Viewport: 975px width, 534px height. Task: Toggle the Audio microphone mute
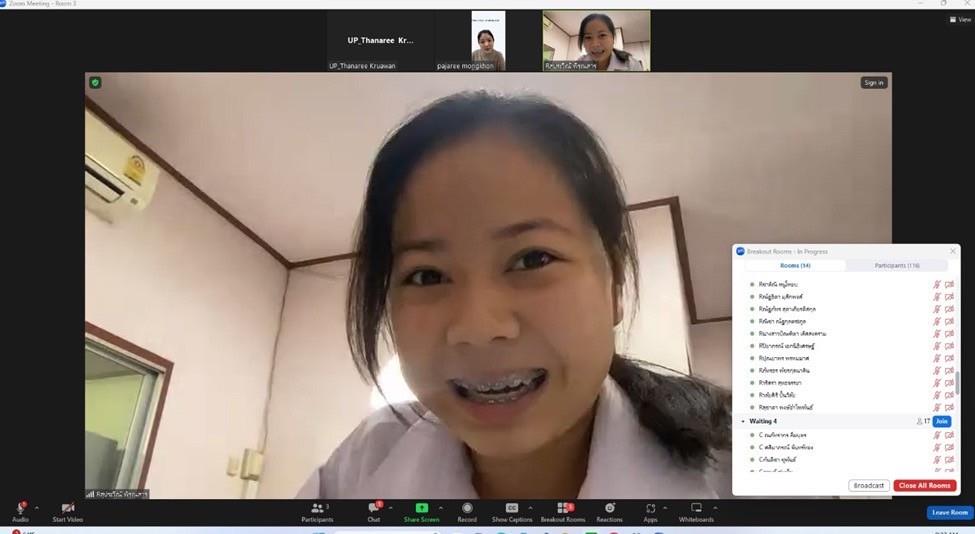[21, 512]
